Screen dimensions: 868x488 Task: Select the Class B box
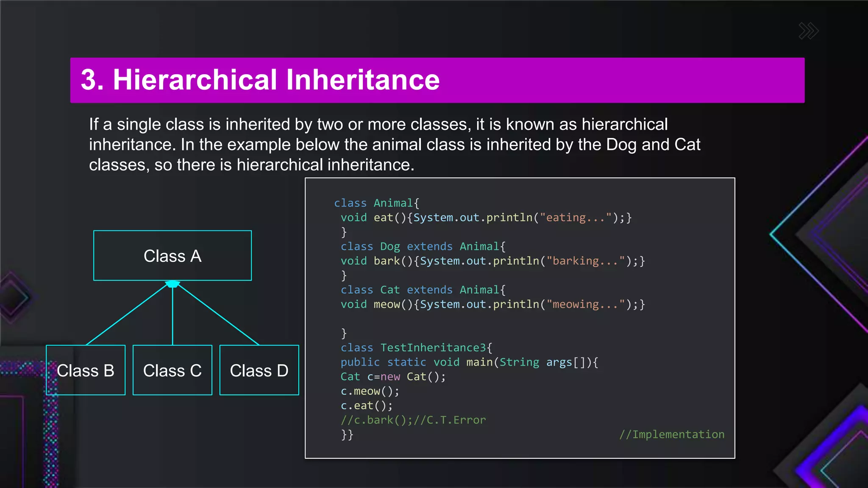tap(86, 370)
